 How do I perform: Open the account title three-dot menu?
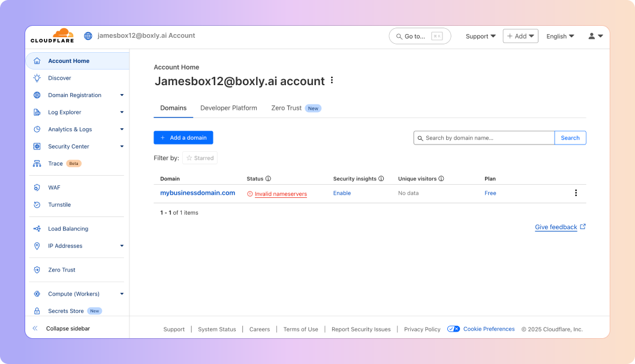point(332,80)
